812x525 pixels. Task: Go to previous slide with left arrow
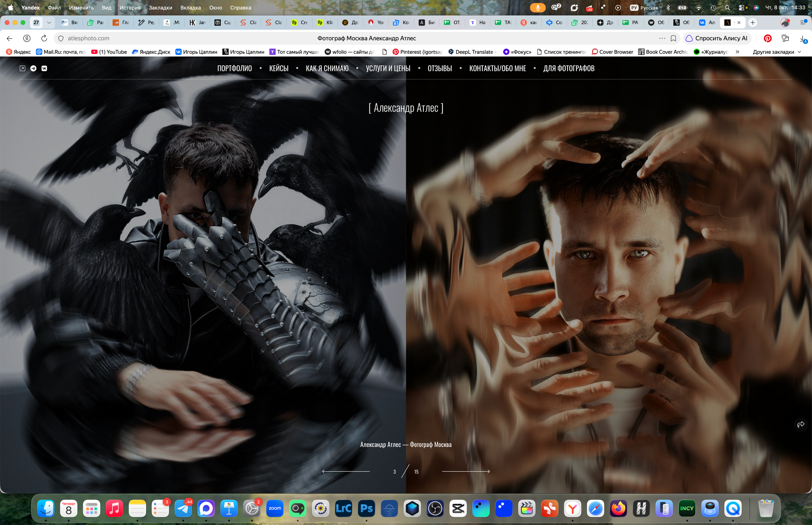[x=346, y=471]
